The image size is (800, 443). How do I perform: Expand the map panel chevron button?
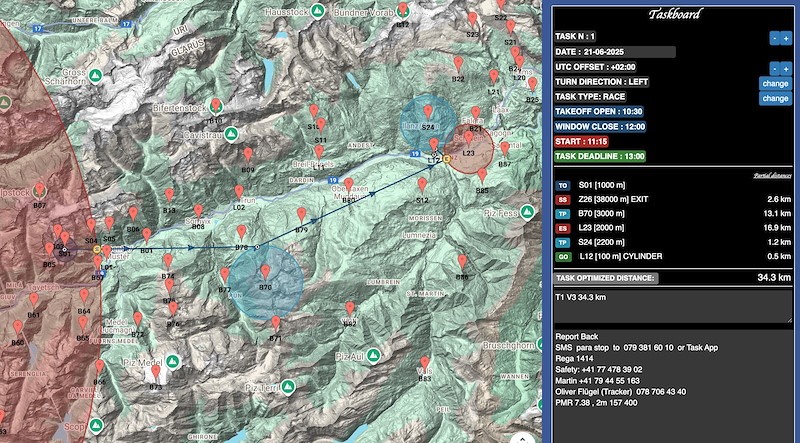click(518, 436)
